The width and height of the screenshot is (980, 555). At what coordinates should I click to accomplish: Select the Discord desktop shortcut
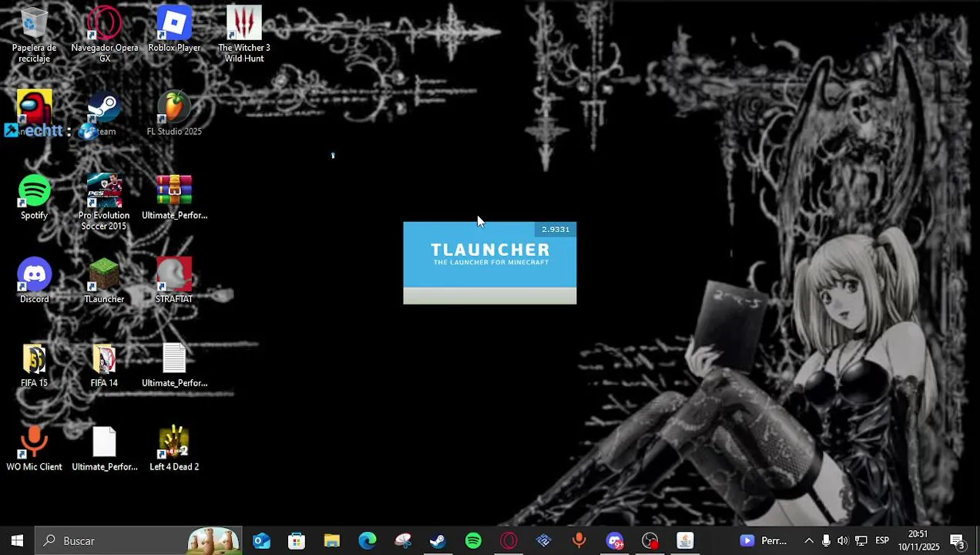(34, 281)
